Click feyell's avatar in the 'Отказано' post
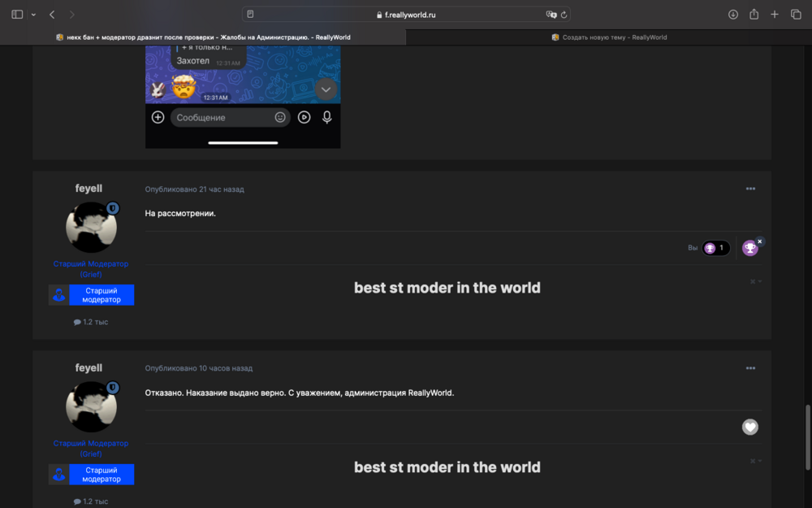812x508 pixels. [x=91, y=406]
